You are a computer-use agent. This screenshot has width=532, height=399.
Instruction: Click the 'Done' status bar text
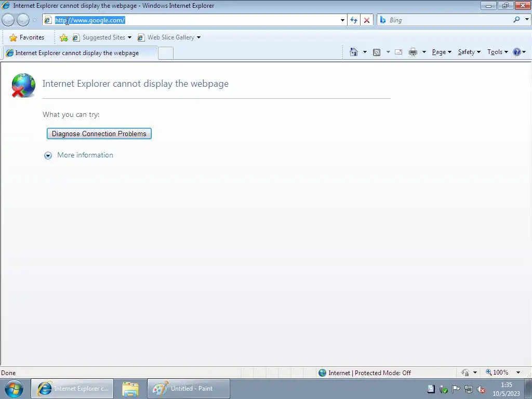pos(8,373)
